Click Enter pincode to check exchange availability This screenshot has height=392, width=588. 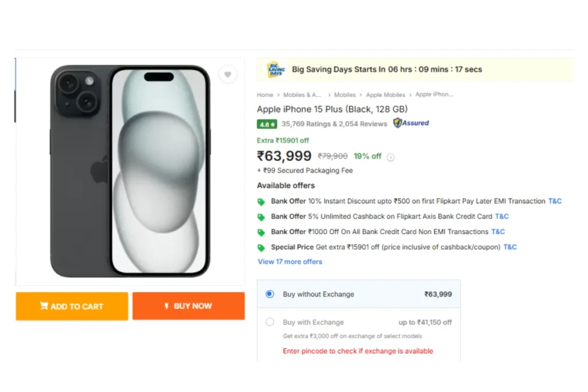point(358,351)
